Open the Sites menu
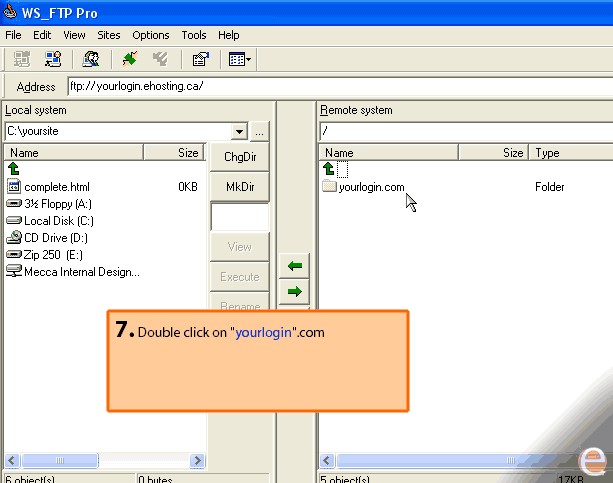Image resolution: width=613 pixels, height=483 pixels. tap(109, 35)
